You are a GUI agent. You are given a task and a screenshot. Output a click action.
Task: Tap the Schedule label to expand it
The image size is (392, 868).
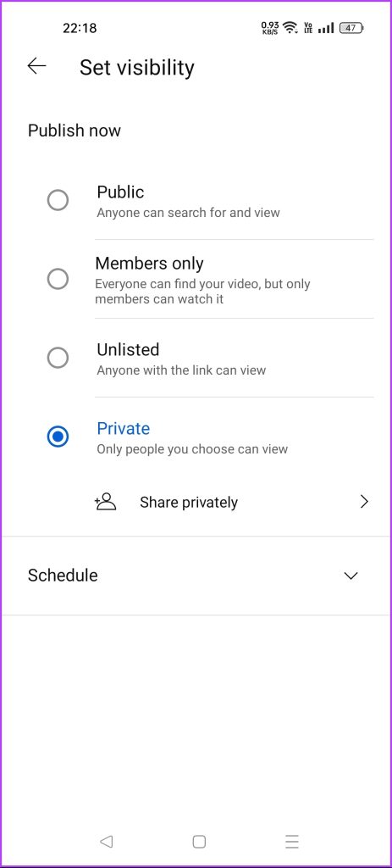click(x=63, y=576)
